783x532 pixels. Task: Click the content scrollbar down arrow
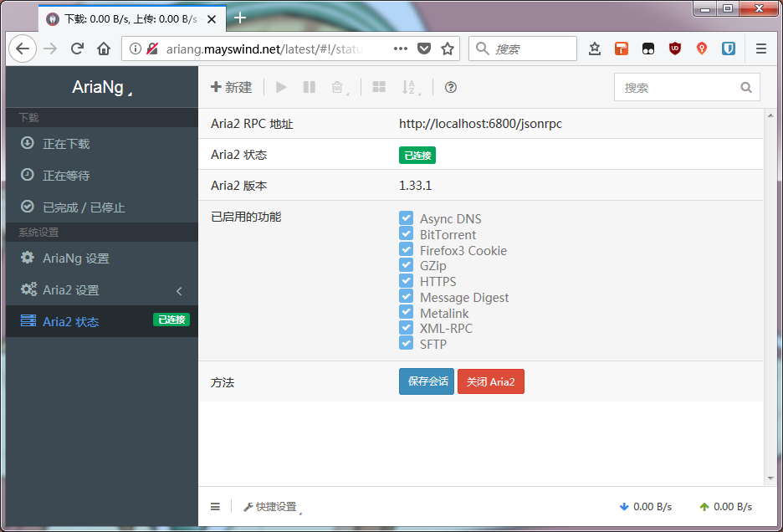[x=770, y=478]
